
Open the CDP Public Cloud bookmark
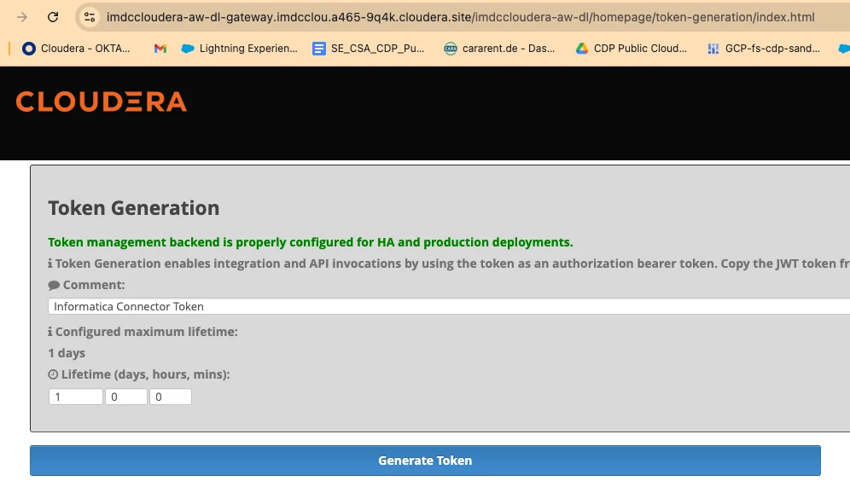coord(631,49)
